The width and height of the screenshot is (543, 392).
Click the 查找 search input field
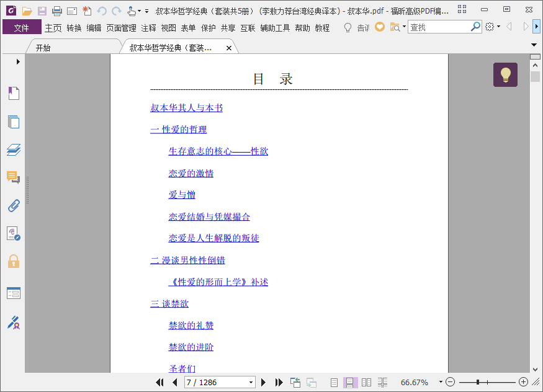[439, 27]
